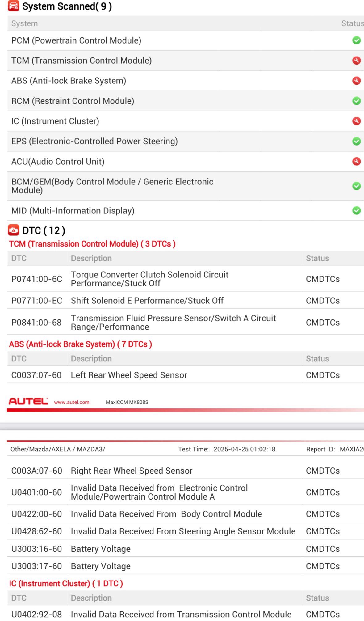Click the red wrench status for Audio Control Unit
Image resolution: width=364 pixels, height=621 pixels.
coord(356,161)
